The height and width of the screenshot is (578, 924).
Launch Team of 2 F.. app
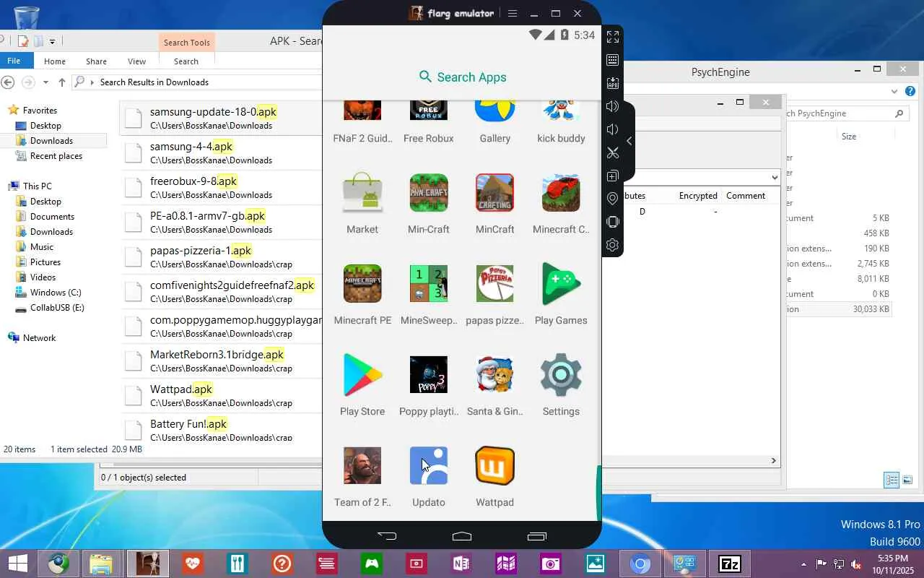click(x=362, y=477)
